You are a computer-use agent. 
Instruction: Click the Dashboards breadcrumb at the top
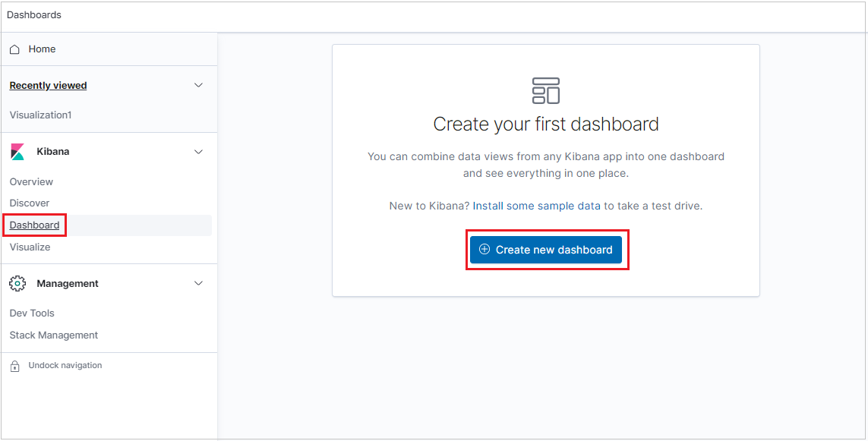tap(33, 14)
